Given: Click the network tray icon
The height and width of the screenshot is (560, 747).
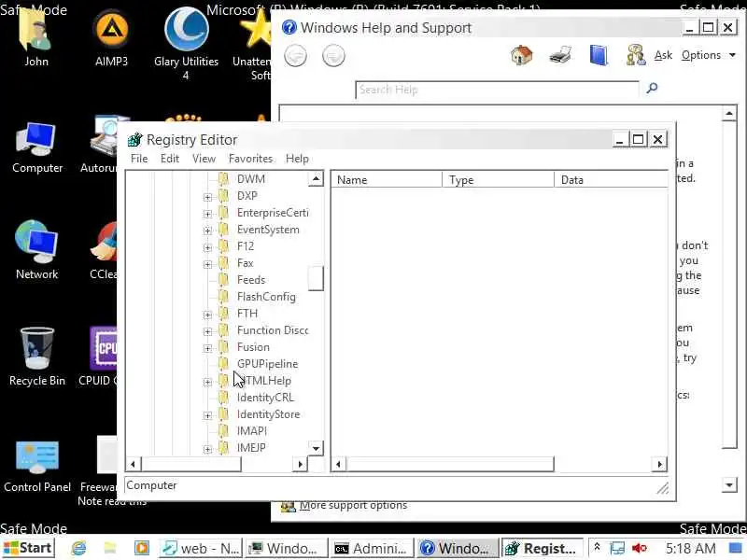Looking at the screenshot, I should (617, 549).
